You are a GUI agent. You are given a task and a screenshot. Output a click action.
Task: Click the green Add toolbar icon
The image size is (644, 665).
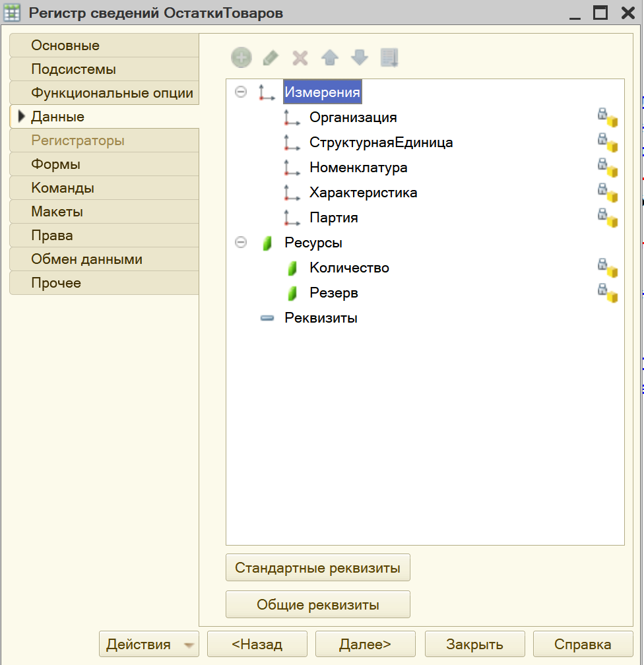click(x=241, y=57)
